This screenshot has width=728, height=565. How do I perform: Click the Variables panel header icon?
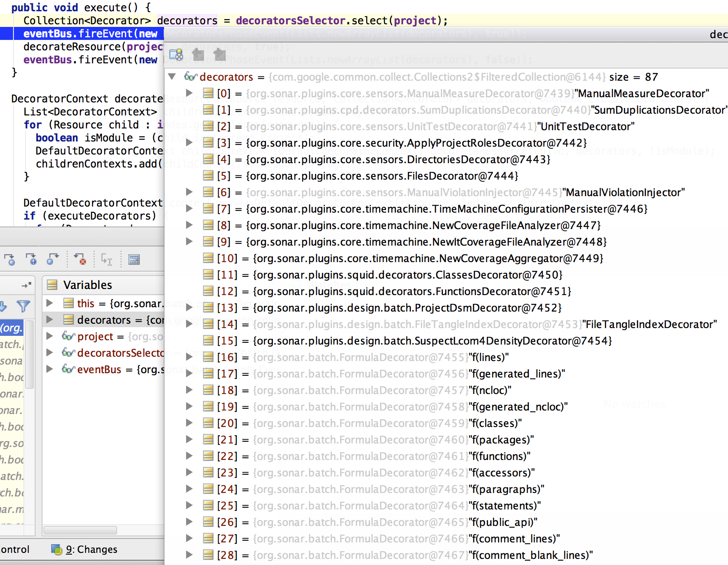(52, 285)
